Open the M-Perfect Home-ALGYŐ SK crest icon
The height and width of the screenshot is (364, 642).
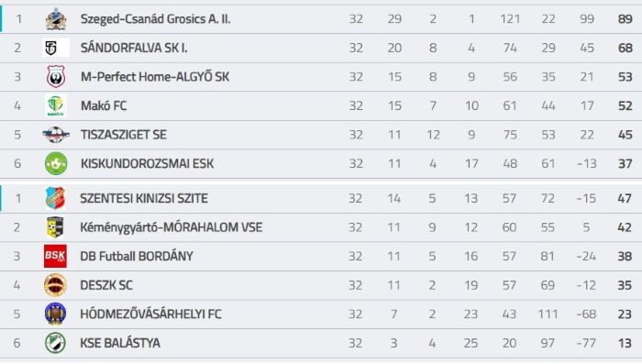pos(56,77)
